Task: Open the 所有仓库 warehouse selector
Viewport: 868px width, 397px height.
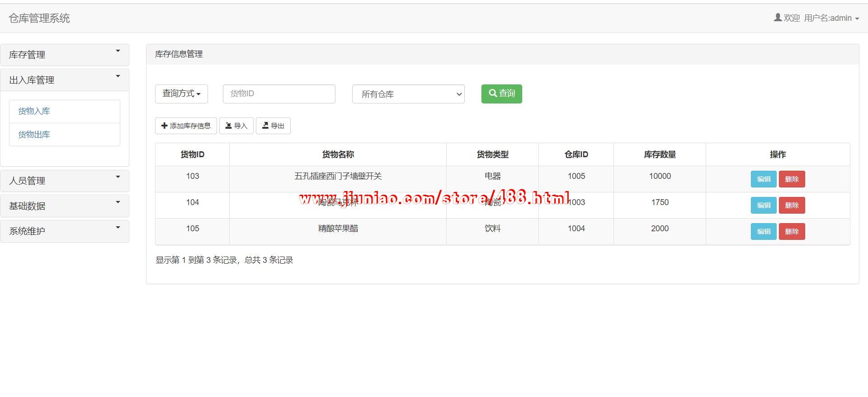Action: (x=408, y=94)
